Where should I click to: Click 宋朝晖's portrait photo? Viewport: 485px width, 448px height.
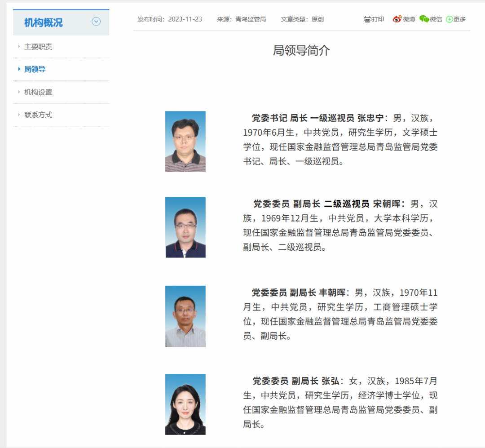[185, 227]
